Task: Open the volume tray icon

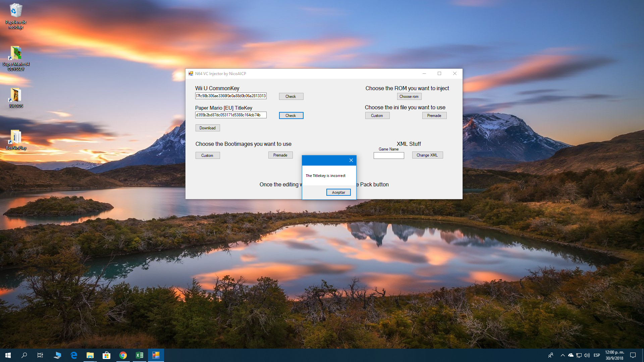Action: [587, 355]
